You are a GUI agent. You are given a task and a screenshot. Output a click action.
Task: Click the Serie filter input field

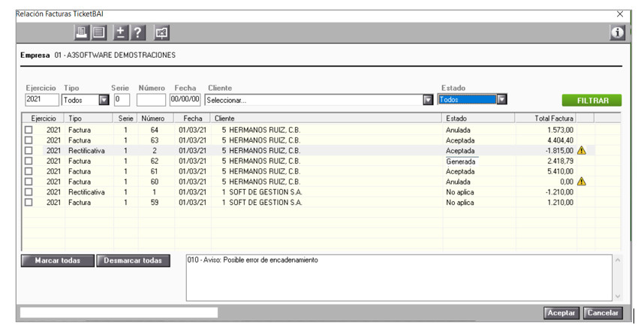[x=122, y=99]
